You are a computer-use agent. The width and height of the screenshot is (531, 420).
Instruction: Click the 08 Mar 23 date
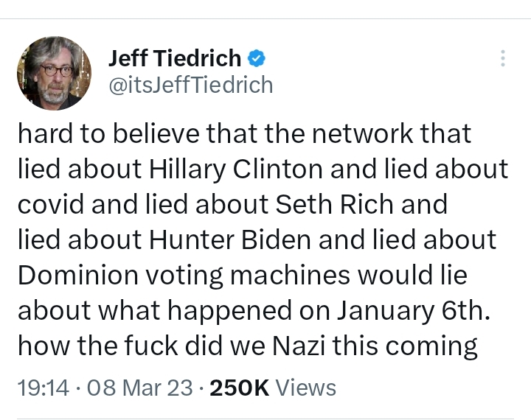tap(140, 388)
